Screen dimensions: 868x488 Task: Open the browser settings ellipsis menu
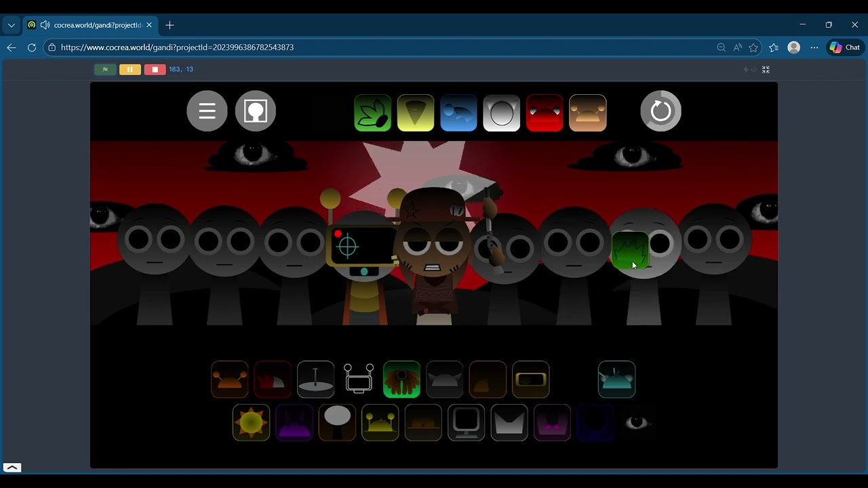coord(814,47)
